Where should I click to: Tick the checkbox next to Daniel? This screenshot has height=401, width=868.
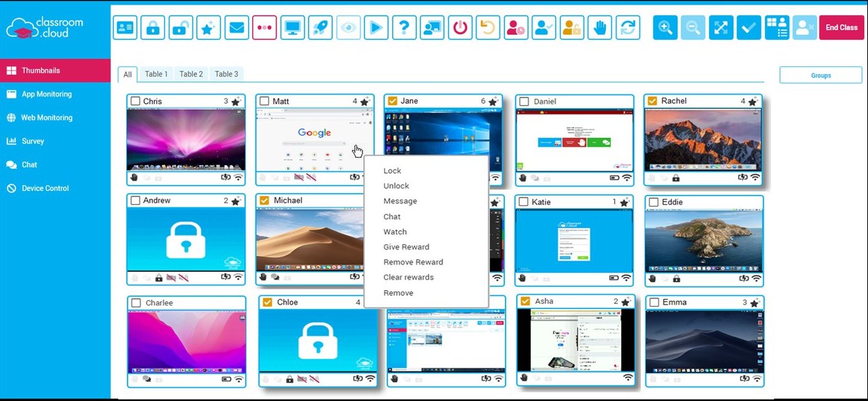(x=525, y=102)
